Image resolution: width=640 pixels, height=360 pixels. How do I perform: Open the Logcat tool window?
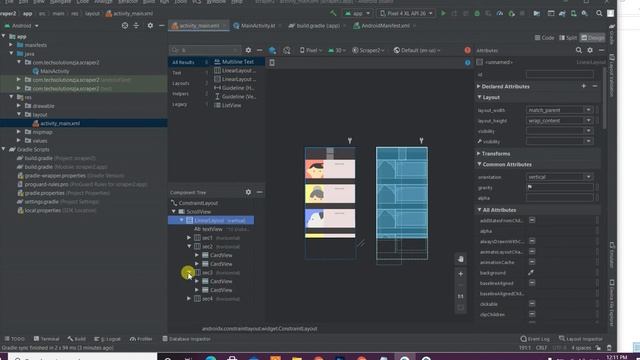point(107,339)
